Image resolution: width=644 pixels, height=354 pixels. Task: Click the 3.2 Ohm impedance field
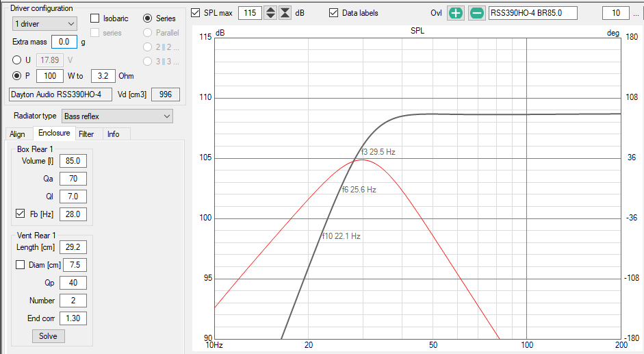tap(103, 75)
